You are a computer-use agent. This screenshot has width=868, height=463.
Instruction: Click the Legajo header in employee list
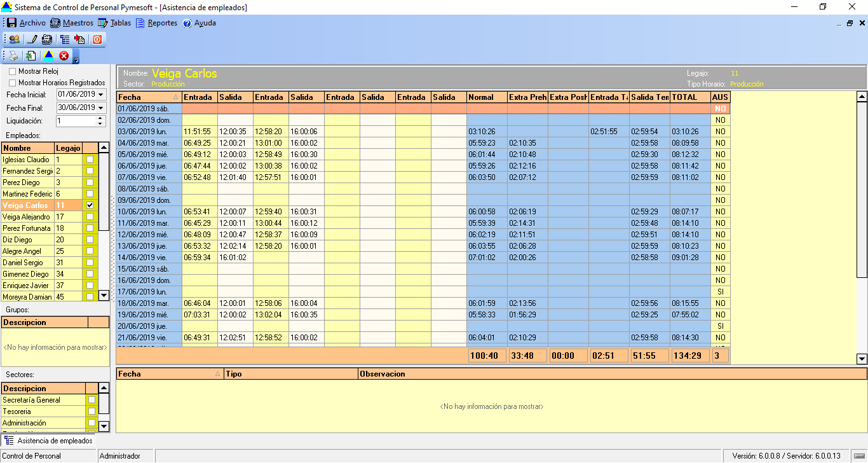68,148
